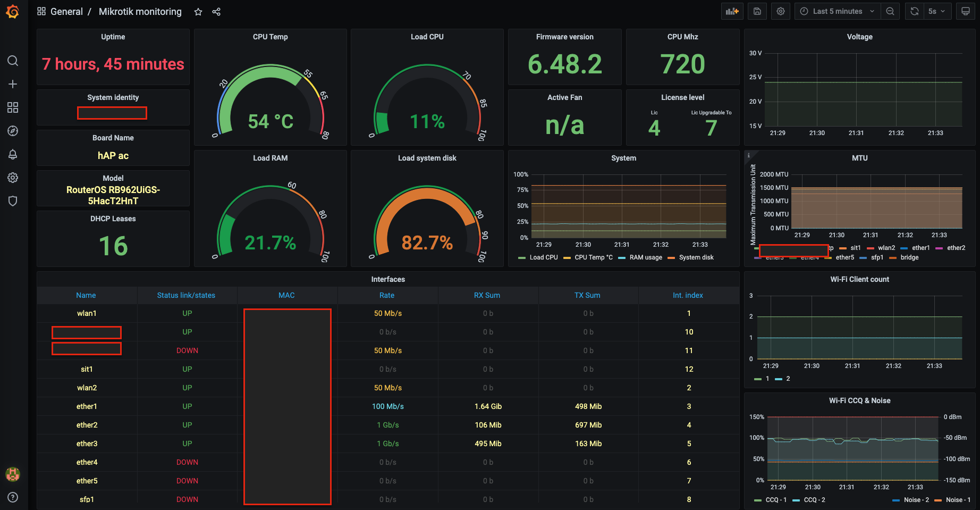980x510 pixels.
Task: Open the Last 5 minutes time picker
Action: pos(837,11)
